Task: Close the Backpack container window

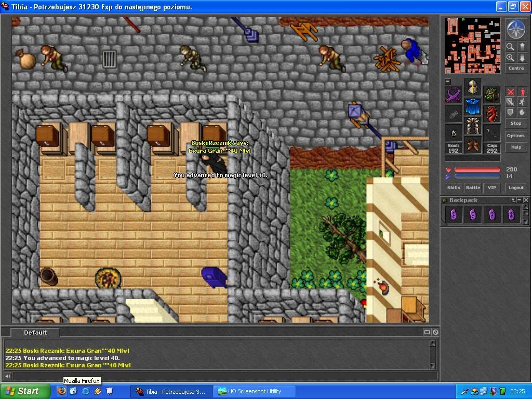Action: pos(526,200)
